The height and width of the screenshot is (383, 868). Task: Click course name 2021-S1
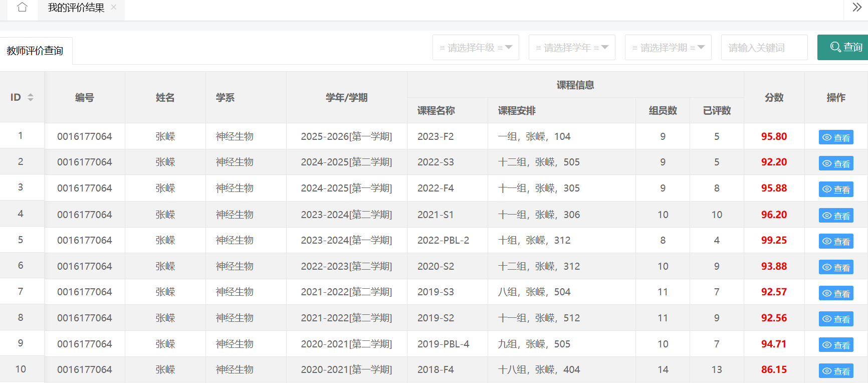(x=436, y=215)
